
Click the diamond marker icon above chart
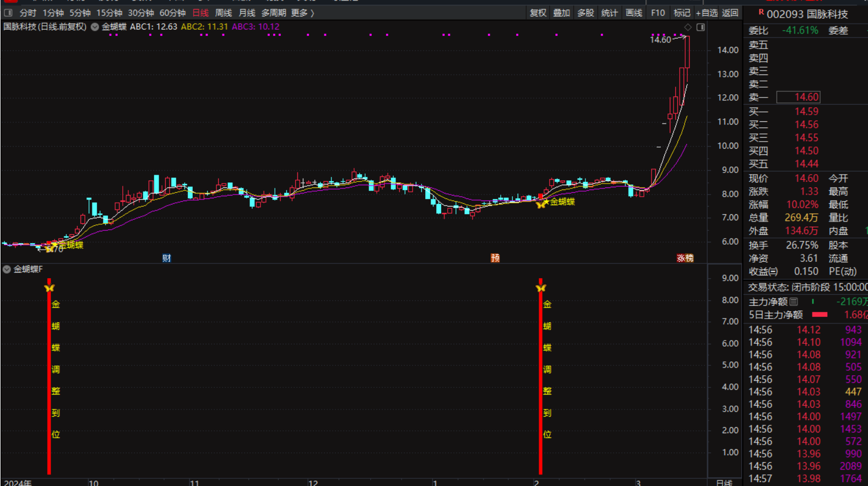tap(688, 27)
